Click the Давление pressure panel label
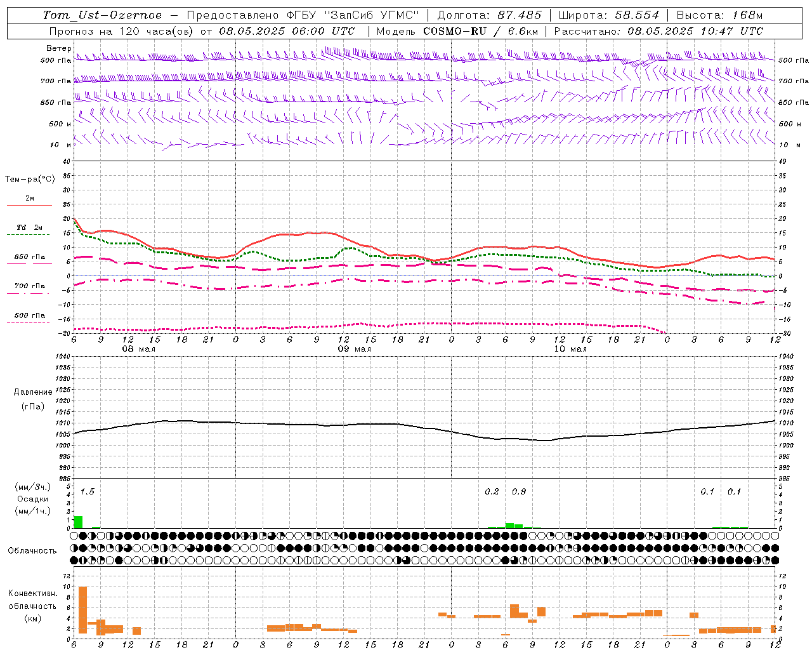812x650 pixels. click(33, 392)
